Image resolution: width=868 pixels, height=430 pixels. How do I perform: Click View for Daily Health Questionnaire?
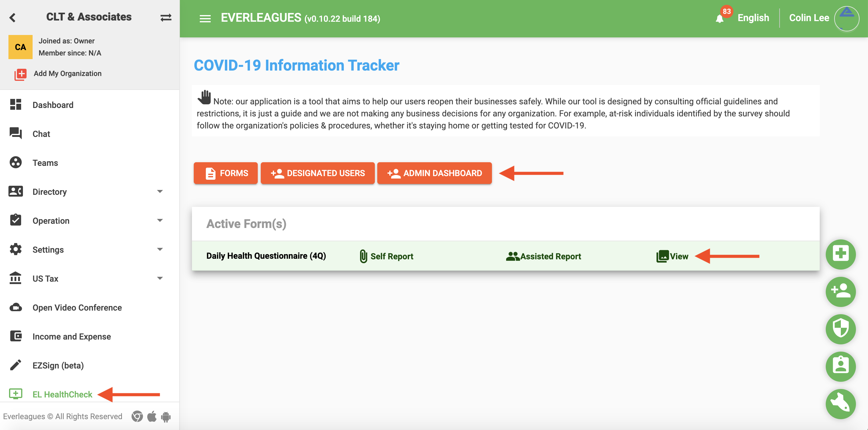coord(672,256)
